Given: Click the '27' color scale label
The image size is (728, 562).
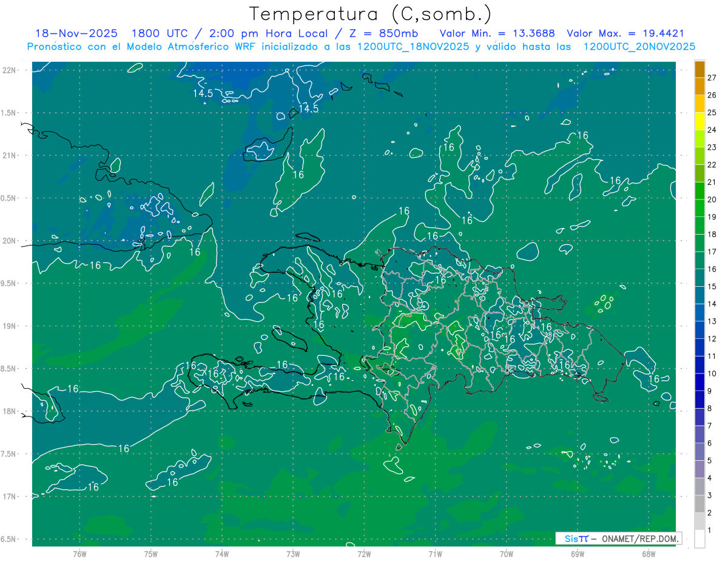Looking at the screenshot, I should click(x=712, y=78).
